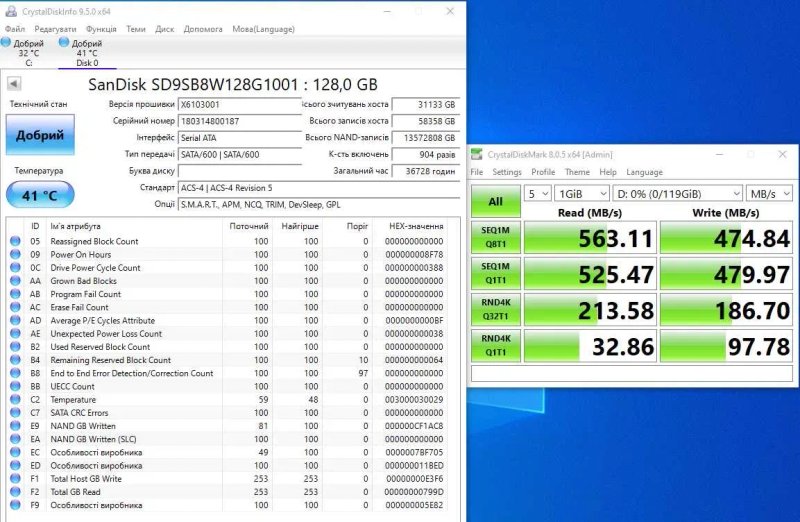The height and width of the screenshot is (522, 800).
Task: Click status orb for Grown Bad Blocks
Action: [x=15, y=281]
